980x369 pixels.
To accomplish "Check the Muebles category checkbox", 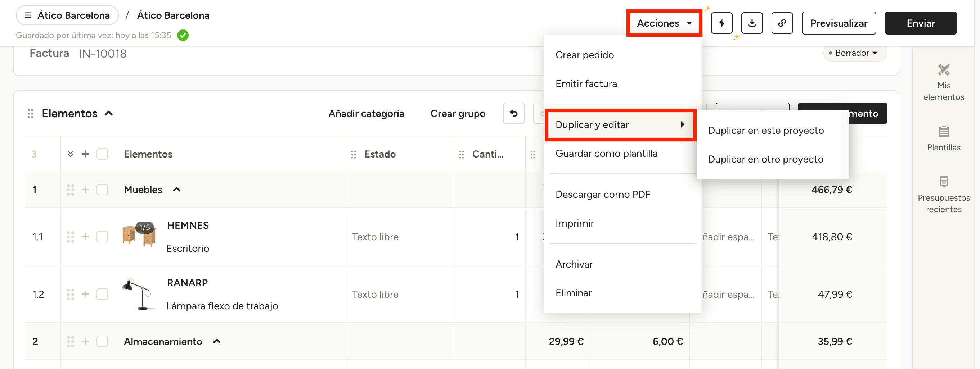I will [102, 190].
